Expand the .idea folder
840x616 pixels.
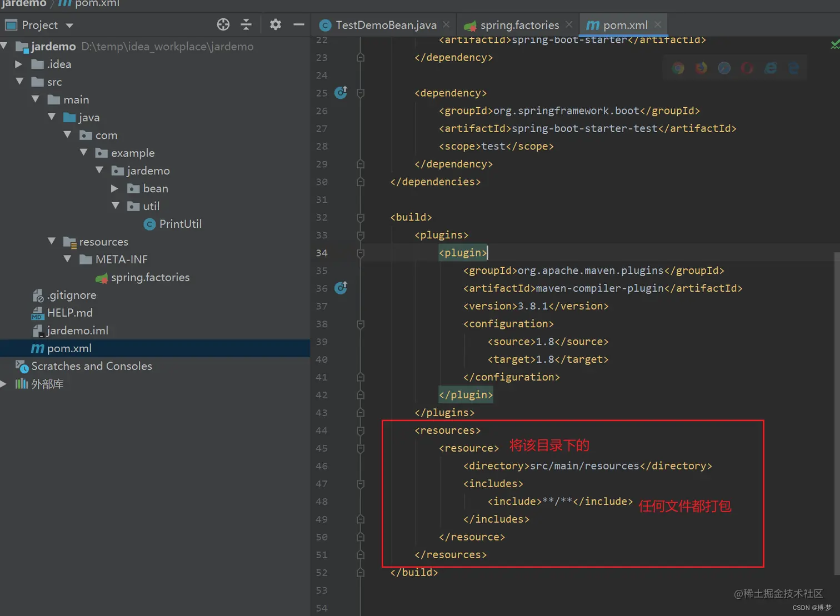pyautogui.click(x=19, y=64)
